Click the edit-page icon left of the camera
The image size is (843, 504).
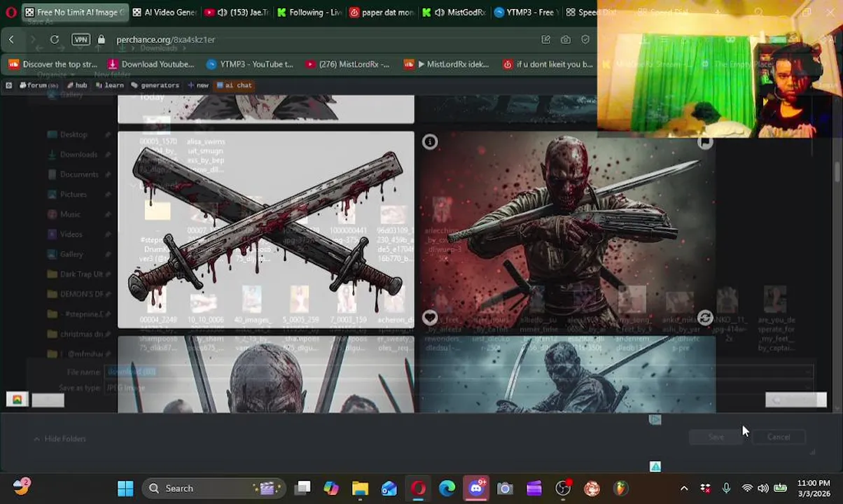(546, 40)
